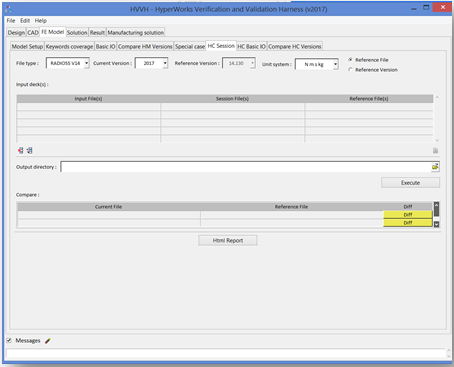Click the add input file icon
This screenshot has width=454, height=367.
[x=21, y=151]
